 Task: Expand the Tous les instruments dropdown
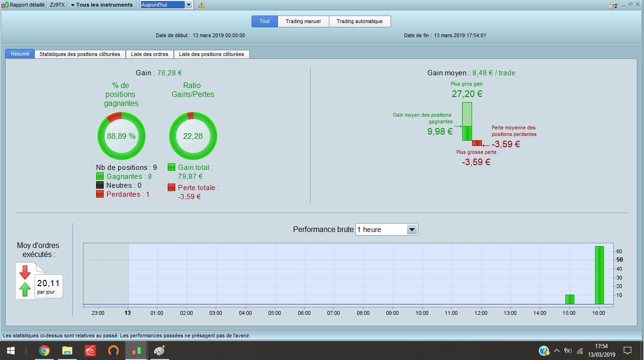click(102, 5)
